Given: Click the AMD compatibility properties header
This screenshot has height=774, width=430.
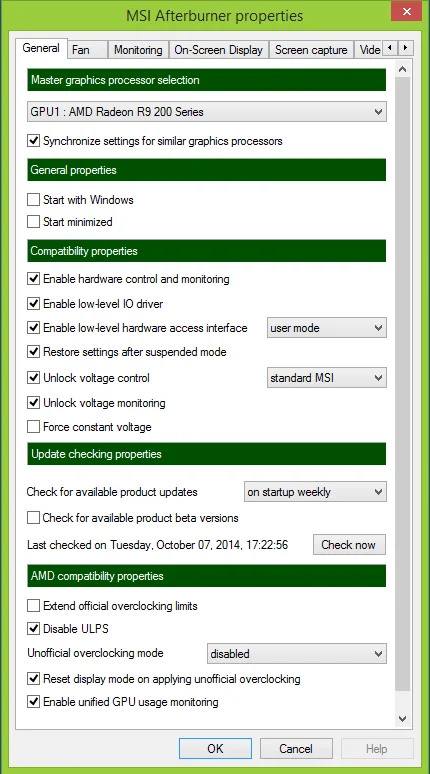Looking at the screenshot, I should [206, 576].
